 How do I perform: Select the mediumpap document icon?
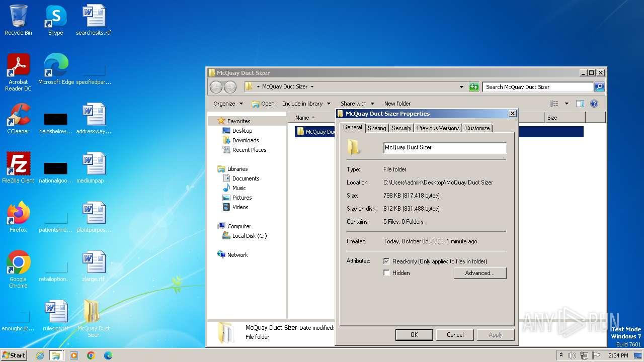click(x=94, y=168)
